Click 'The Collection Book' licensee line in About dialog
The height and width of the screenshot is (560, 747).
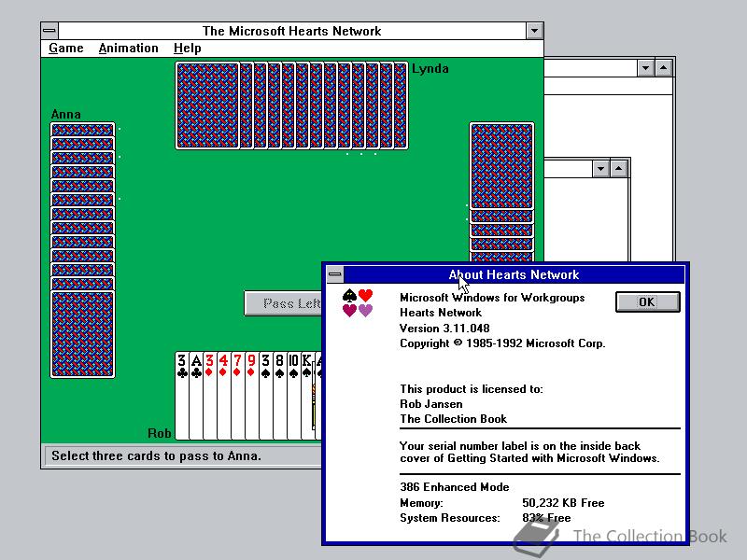pyautogui.click(x=453, y=419)
